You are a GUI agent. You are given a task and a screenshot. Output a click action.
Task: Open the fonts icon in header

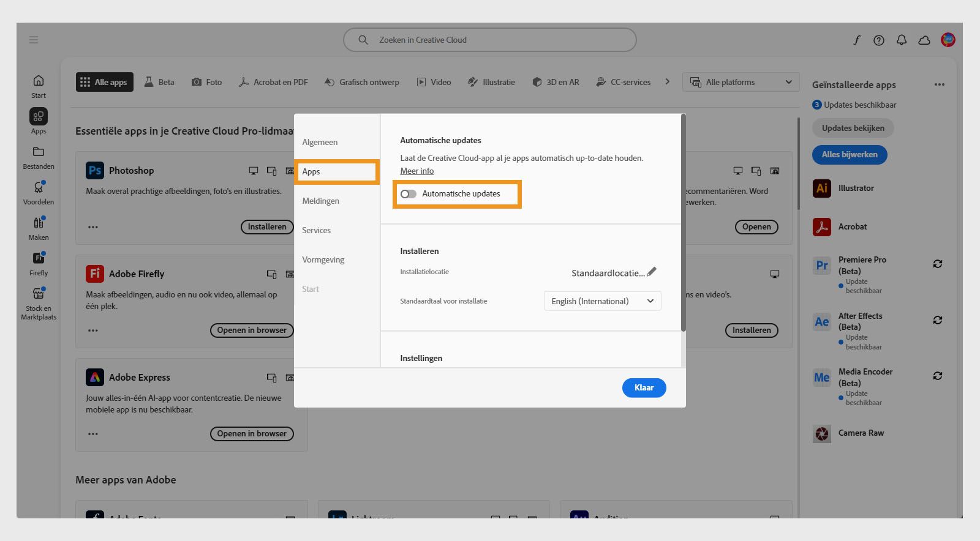pyautogui.click(x=856, y=40)
